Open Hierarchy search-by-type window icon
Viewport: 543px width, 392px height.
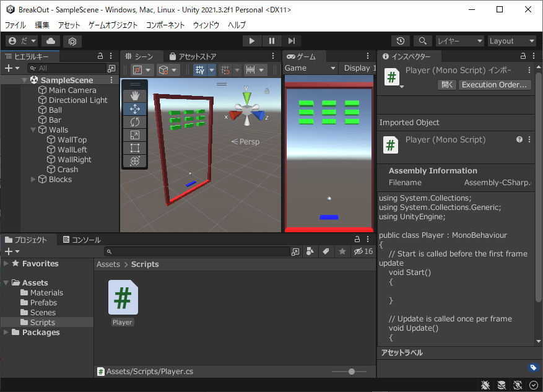(x=111, y=68)
